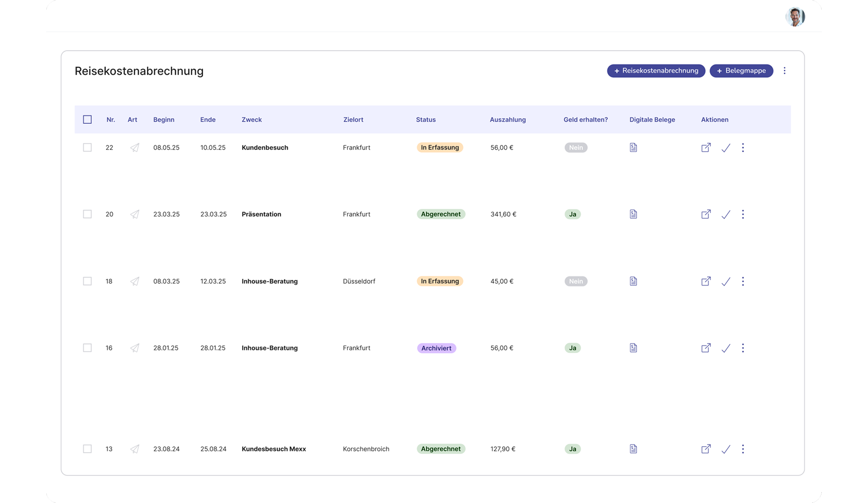The width and height of the screenshot is (868, 503).
Task: Open digital receipts icon for Kundenbesuch row
Action: point(633,147)
